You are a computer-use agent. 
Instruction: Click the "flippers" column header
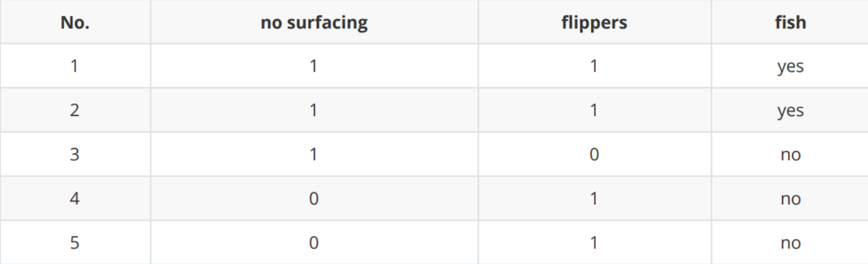[x=594, y=22]
